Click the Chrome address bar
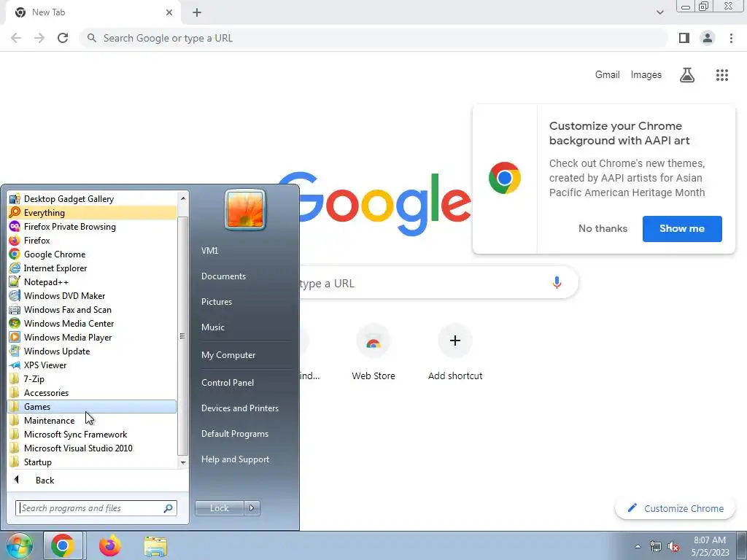This screenshot has height=560, width=747. 374,38
